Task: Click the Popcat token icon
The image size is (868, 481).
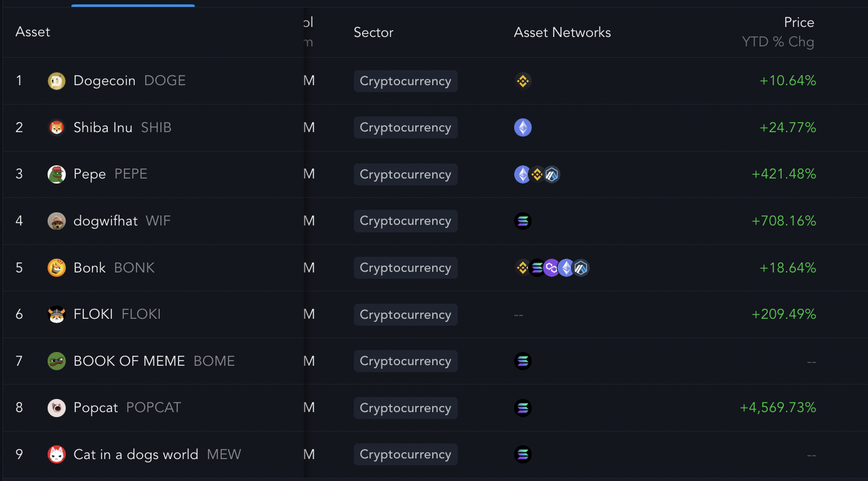Action: click(x=56, y=408)
